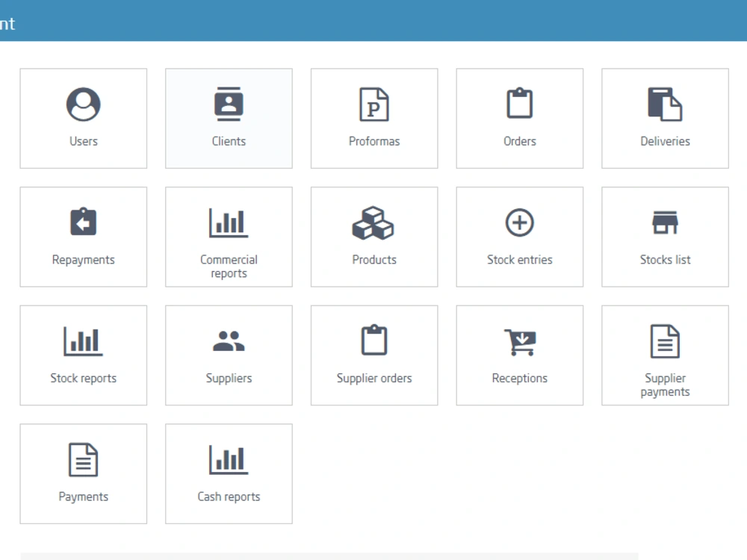The image size is (747, 560).
Task: Open Deliveries via its label
Action: (x=665, y=141)
